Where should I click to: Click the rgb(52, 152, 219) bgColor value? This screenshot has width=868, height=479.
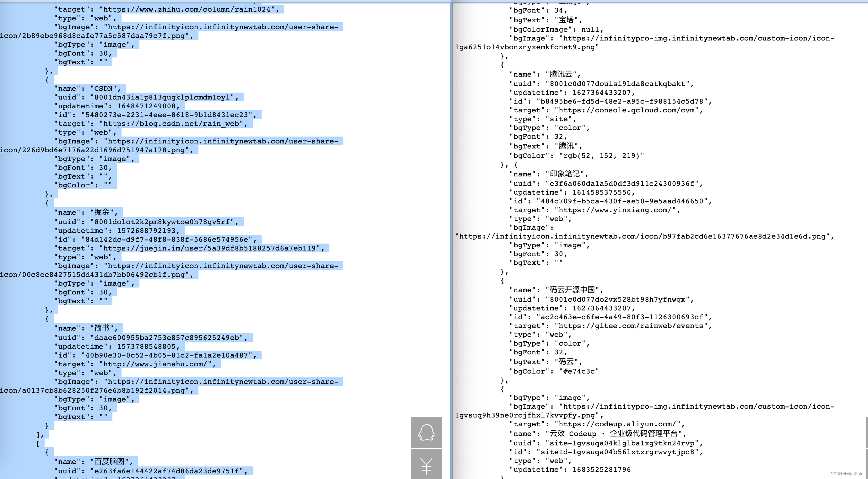[x=601, y=156]
